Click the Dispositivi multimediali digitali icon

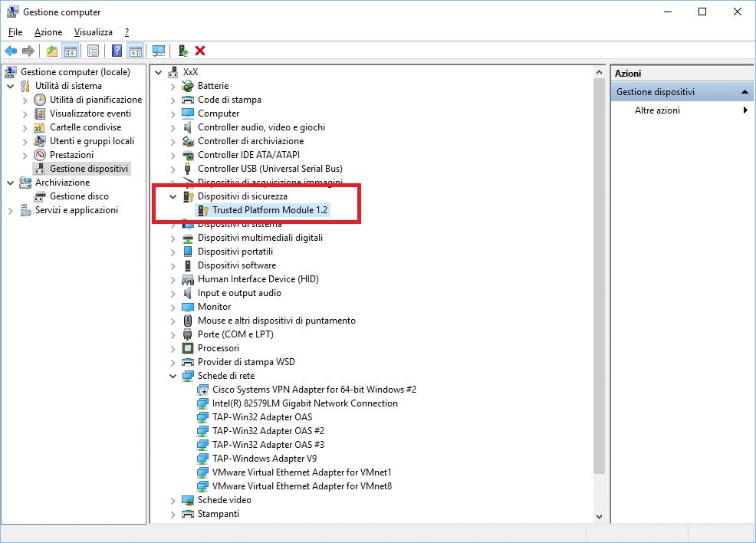pyautogui.click(x=188, y=238)
